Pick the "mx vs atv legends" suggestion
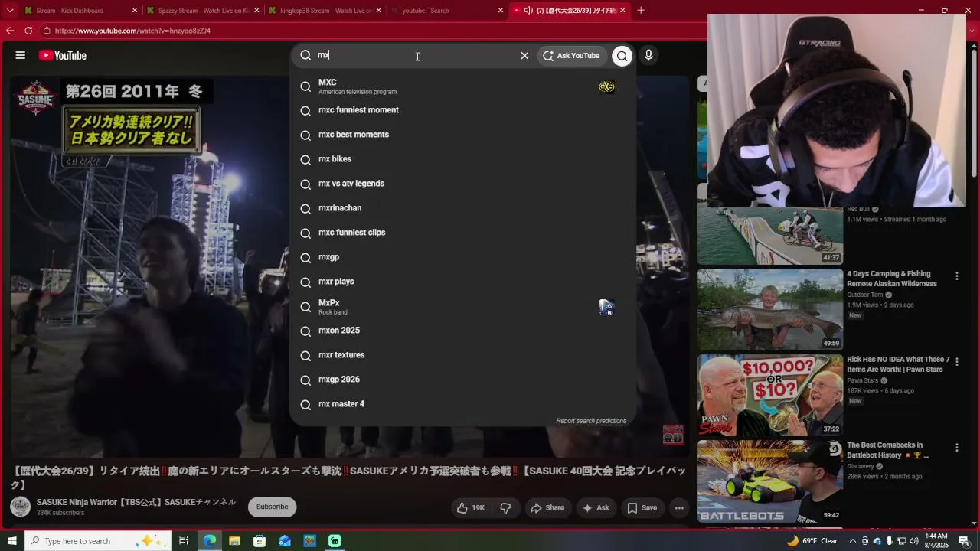 pyautogui.click(x=463, y=184)
